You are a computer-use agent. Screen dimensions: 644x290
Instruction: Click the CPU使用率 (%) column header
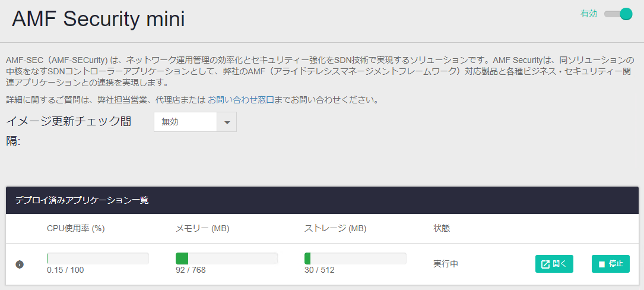(x=76, y=228)
